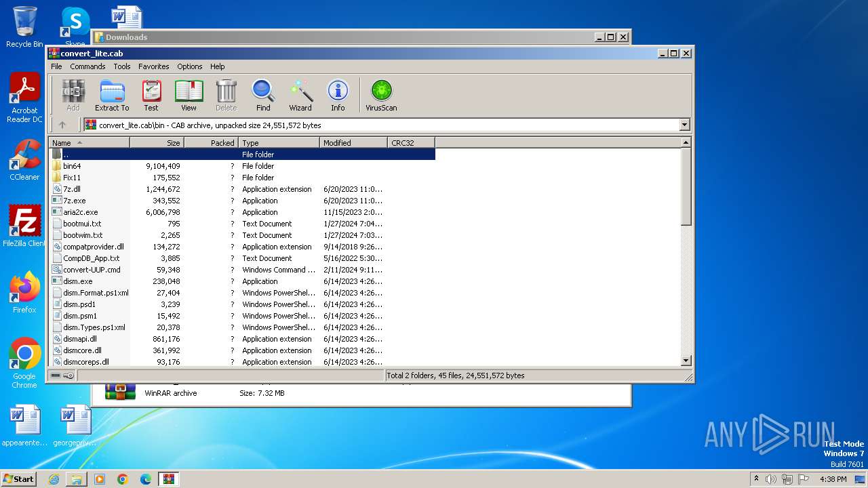Run VirusScan toolbar icon
The width and height of the screenshot is (868, 488).
pos(381,96)
